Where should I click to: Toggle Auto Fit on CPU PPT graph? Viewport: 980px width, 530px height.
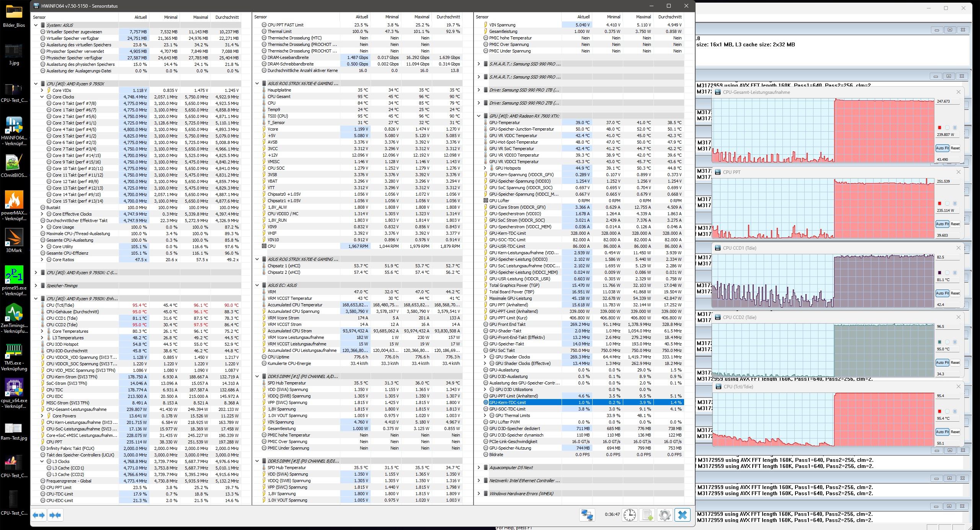click(x=942, y=224)
